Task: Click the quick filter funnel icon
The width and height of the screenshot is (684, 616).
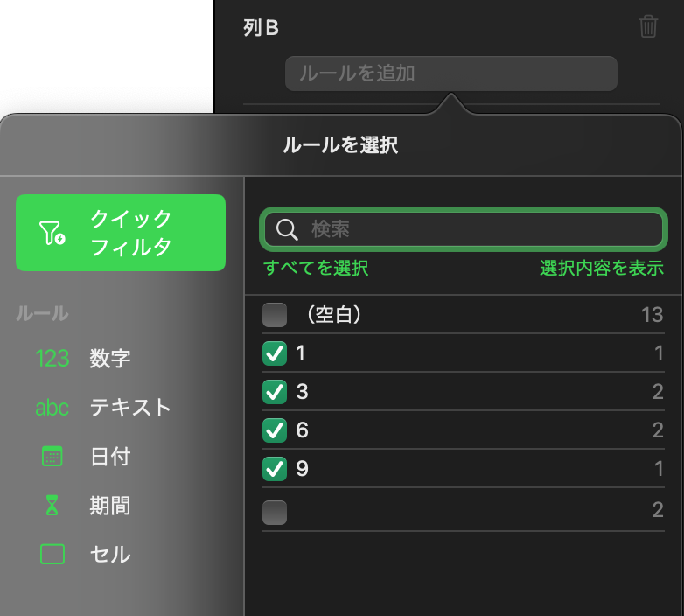Action: tap(52, 233)
